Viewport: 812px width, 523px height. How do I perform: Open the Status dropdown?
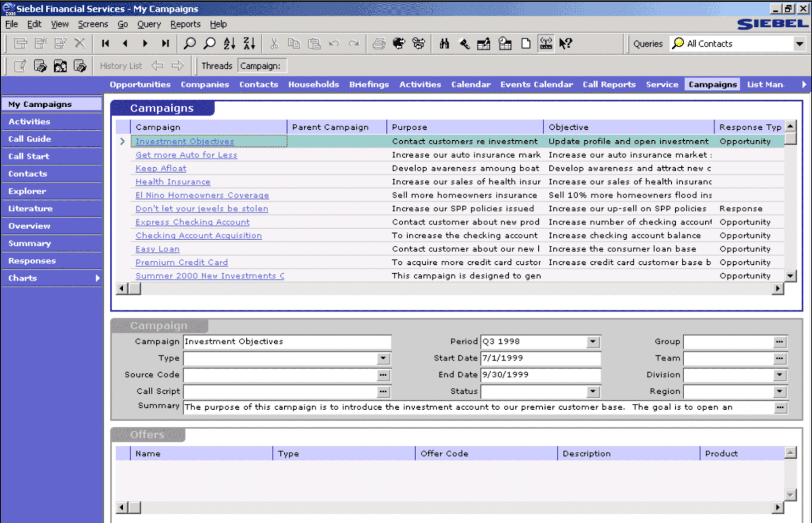coord(593,392)
